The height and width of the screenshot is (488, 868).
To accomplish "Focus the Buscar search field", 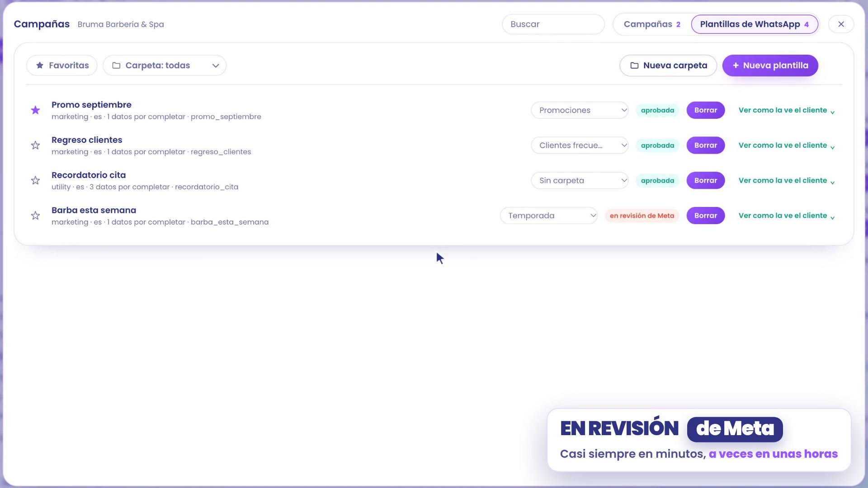I will [x=553, y=24].
